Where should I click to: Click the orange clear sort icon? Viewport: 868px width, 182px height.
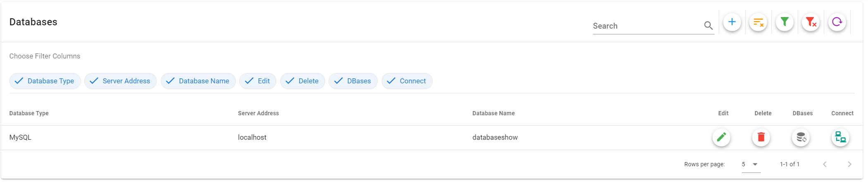click(x=758, y=22)
